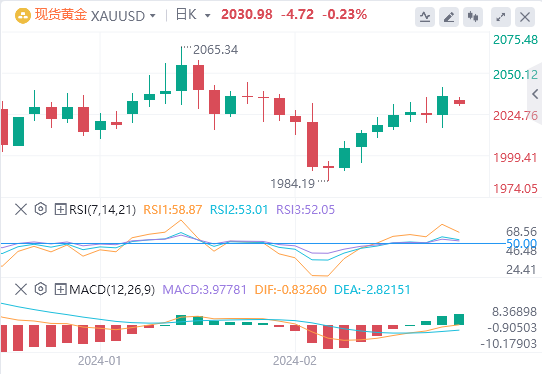Remove the MACD indicator panel
The width and height of the screenshot is (542, 374).
(x=21, y=289)
